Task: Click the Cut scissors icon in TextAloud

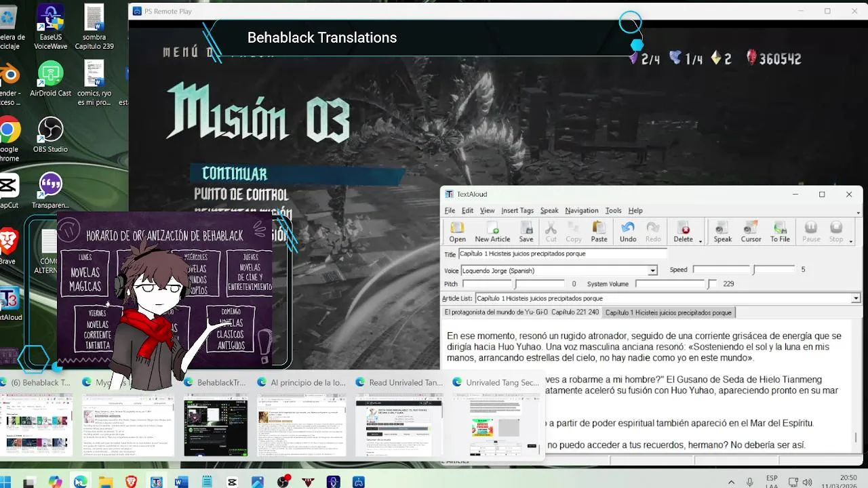Action: coord(551,231)
